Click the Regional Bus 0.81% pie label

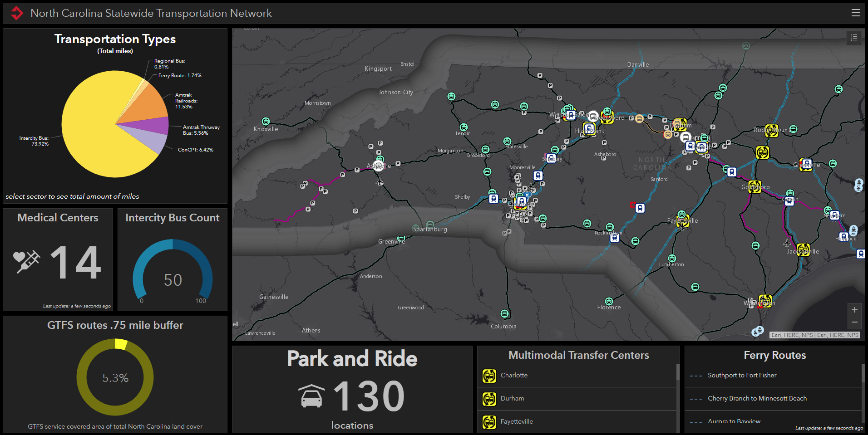[x=170, y=64]
